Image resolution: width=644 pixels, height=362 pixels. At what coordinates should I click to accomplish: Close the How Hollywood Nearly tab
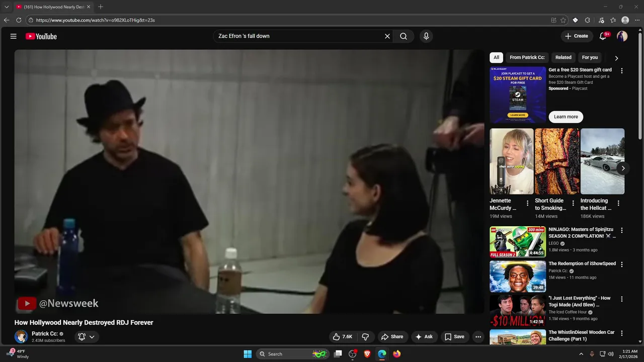click(x=89, y=7)
